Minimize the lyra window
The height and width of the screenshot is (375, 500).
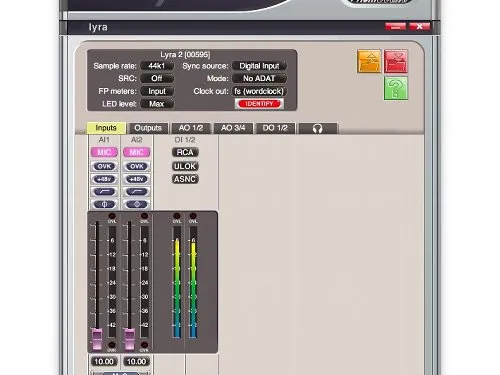coord(395,27)
